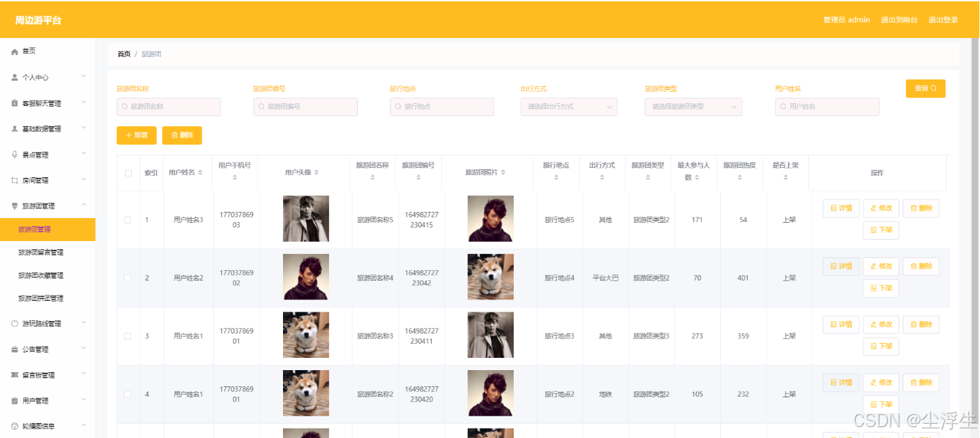Collapse 旅游团管理 chevron
The image size is (980, 438).
83,205
